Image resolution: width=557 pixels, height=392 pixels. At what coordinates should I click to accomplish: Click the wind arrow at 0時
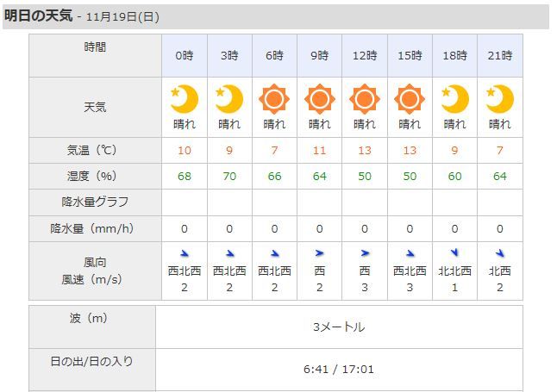click(185, 253)
